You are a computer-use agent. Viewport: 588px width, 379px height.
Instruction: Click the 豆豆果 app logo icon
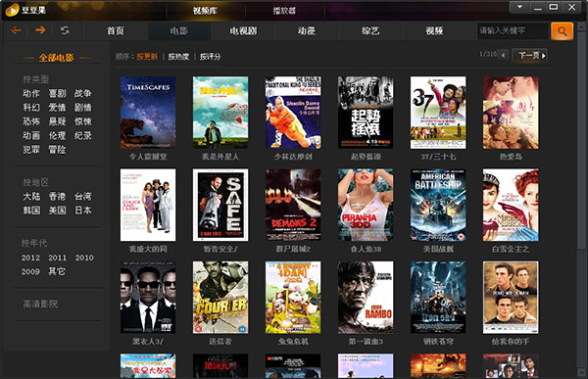[12, 10]
